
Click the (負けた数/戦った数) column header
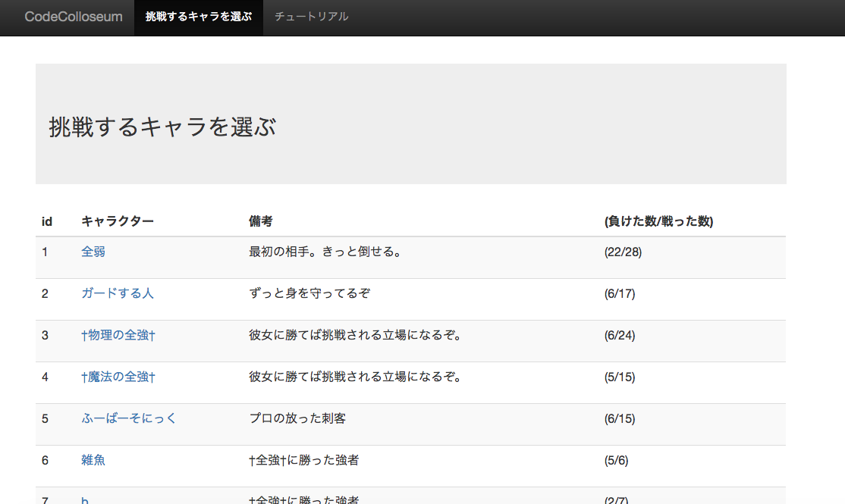click(x=658, y=221)
